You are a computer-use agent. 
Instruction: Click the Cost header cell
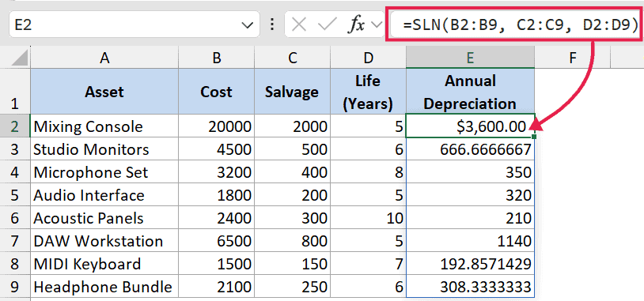[x=217, y=91]
